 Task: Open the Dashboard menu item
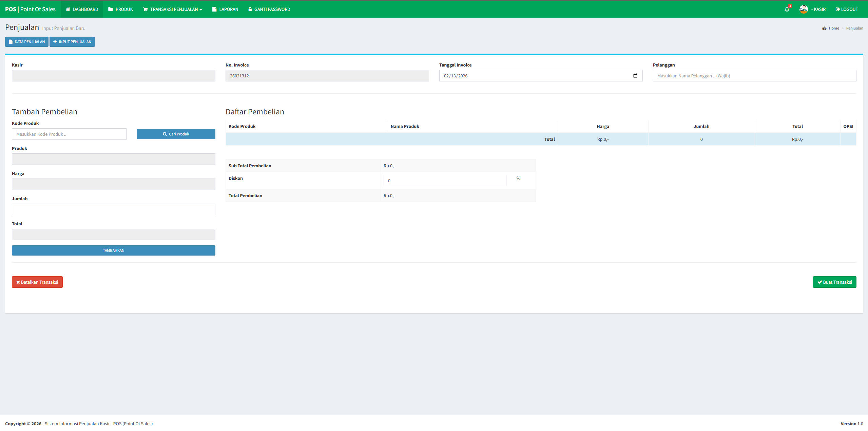82,9
